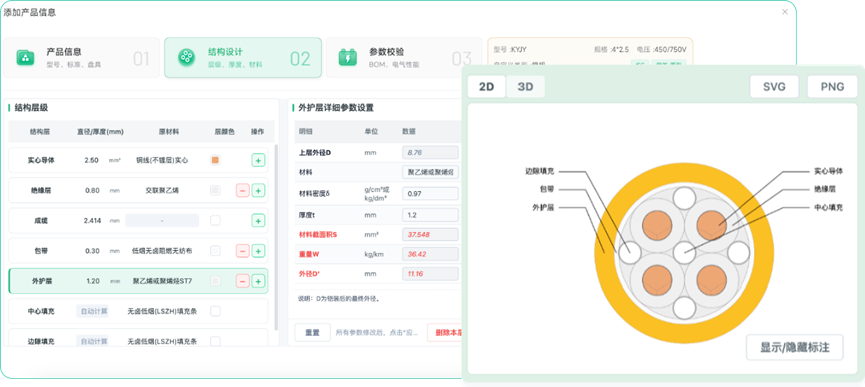Open the 包带 layer color box
Viewport: 865px width, 387px height.
click(215, 251)
